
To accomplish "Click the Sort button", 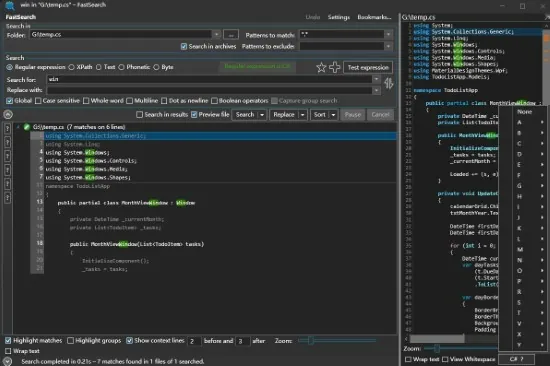I will tap(320, 115).
